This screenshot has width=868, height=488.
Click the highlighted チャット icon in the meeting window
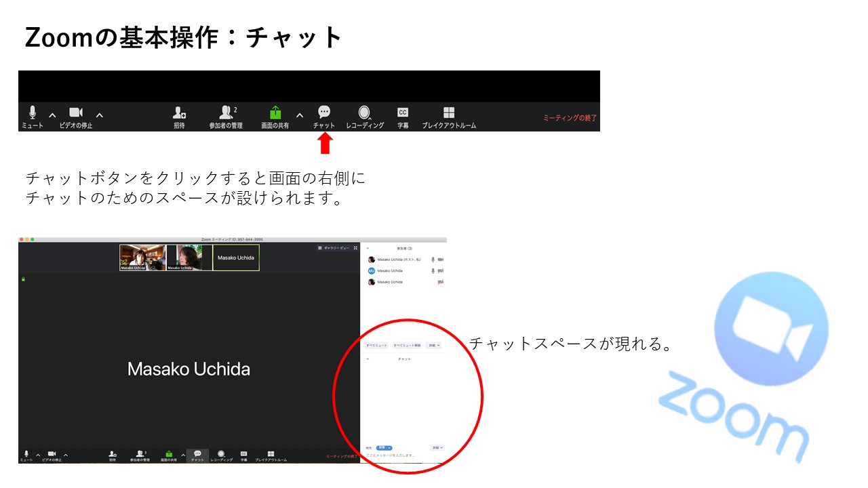(x=197, y=455)
